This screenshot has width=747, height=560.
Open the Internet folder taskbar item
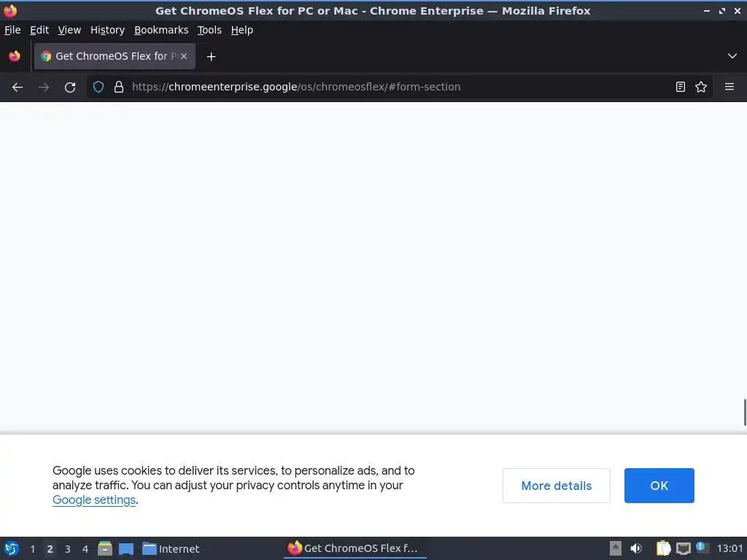tap(171, 548)
